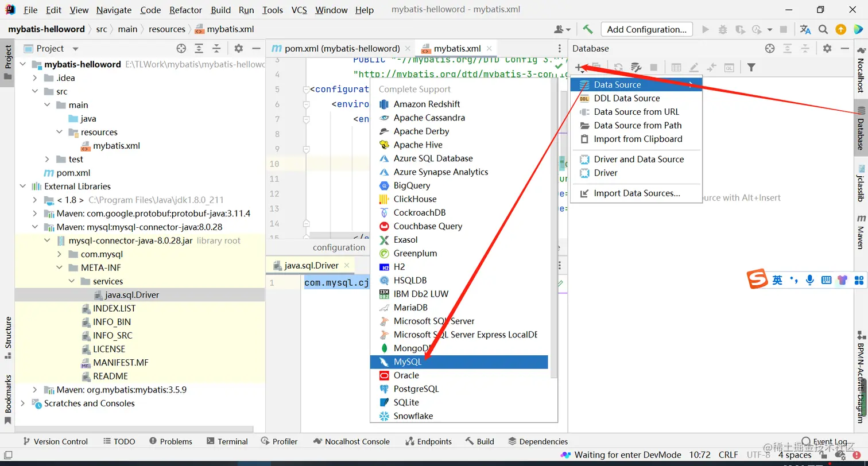The height and width of the screenshot is (466, 868).
Task: Switch to the pom.xml (mybatis-helloword) tab
Action: [342, 49]
